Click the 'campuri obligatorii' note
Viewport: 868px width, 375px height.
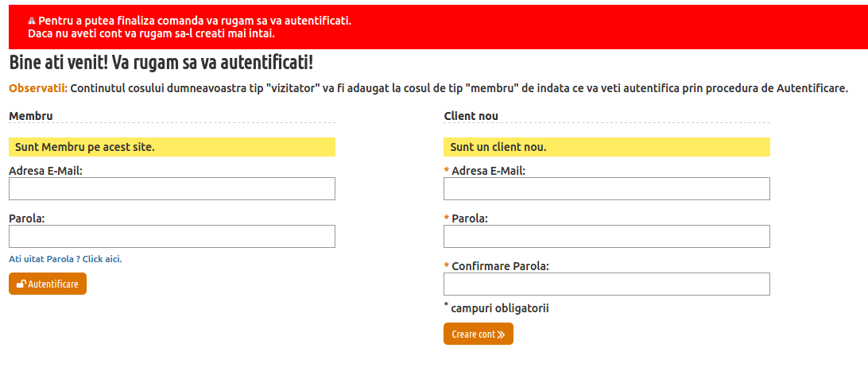[496, 308]
